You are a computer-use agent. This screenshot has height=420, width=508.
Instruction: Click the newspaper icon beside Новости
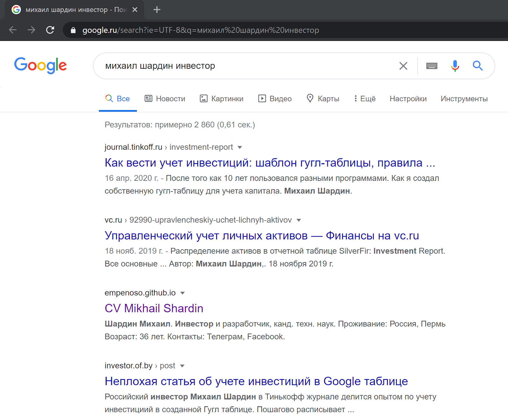point(149,98)
